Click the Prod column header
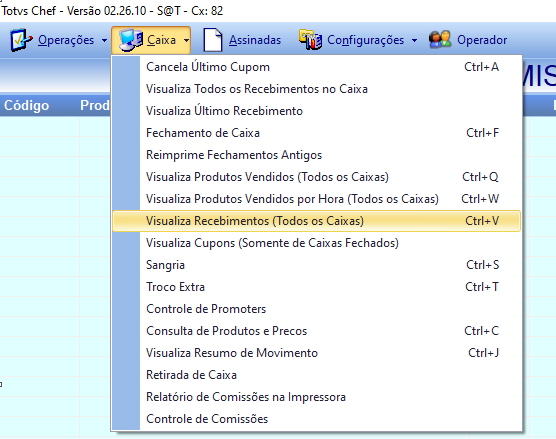 pyautogui.click(x=95, y=105)
